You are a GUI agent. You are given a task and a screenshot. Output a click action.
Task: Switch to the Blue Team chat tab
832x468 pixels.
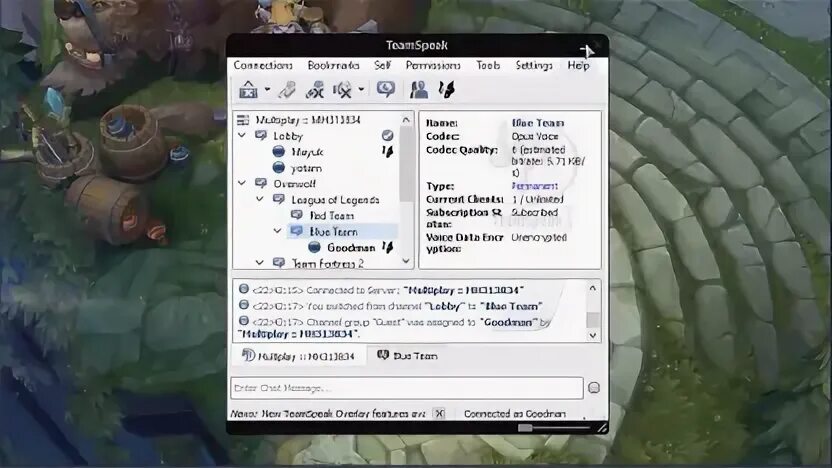[408, 356]
